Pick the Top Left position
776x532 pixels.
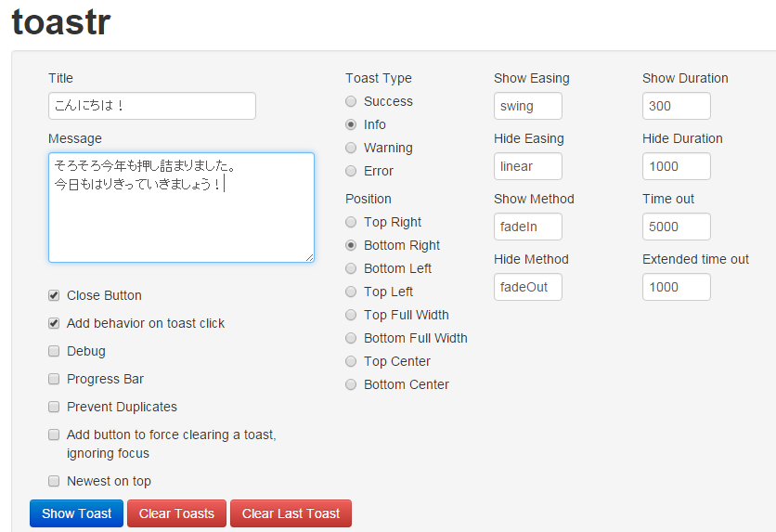[351, 292]
